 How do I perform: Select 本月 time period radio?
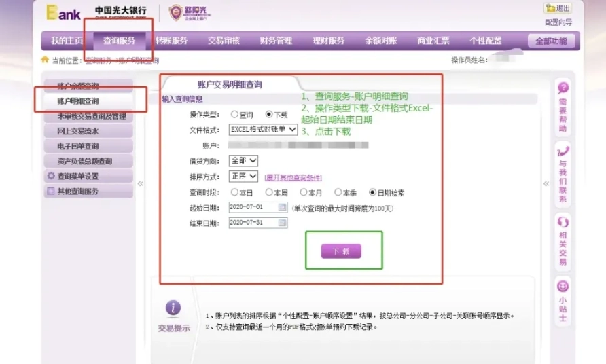pyautogui.click(x=304, y=192)
